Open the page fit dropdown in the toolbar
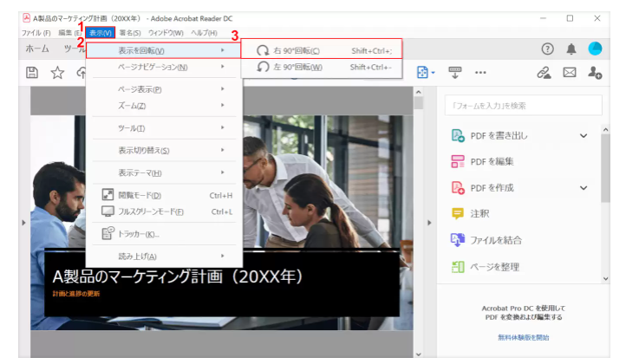626x364 pixels. (x=426, y=73)
